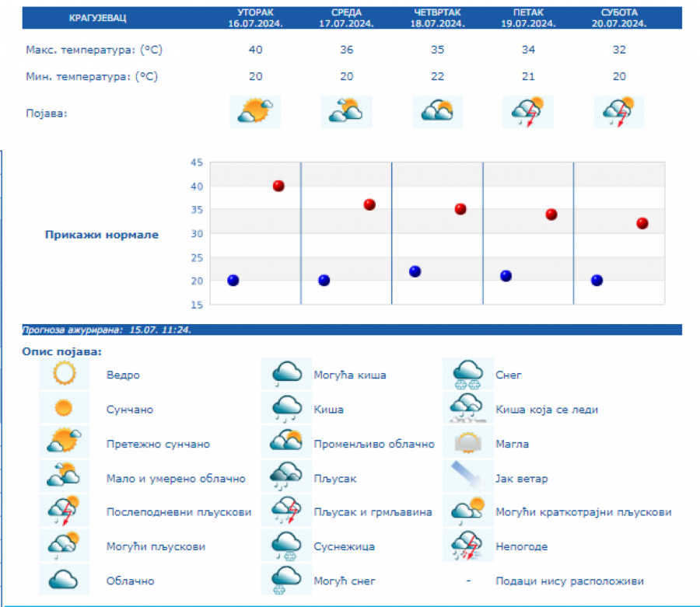Viewport: 700px width, 607px height.
Task: Select the СРЕДА 17.07.2024. column header
Action: 346,18
